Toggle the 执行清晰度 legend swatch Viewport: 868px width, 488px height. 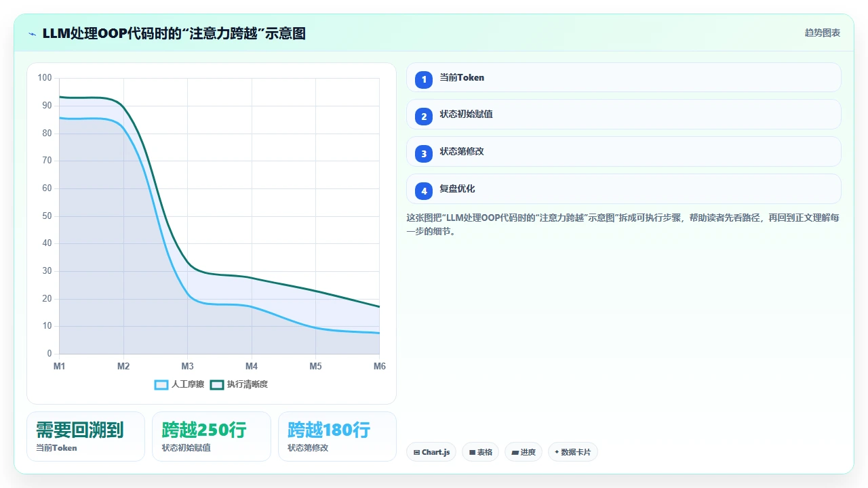click(x=217, y=384)
